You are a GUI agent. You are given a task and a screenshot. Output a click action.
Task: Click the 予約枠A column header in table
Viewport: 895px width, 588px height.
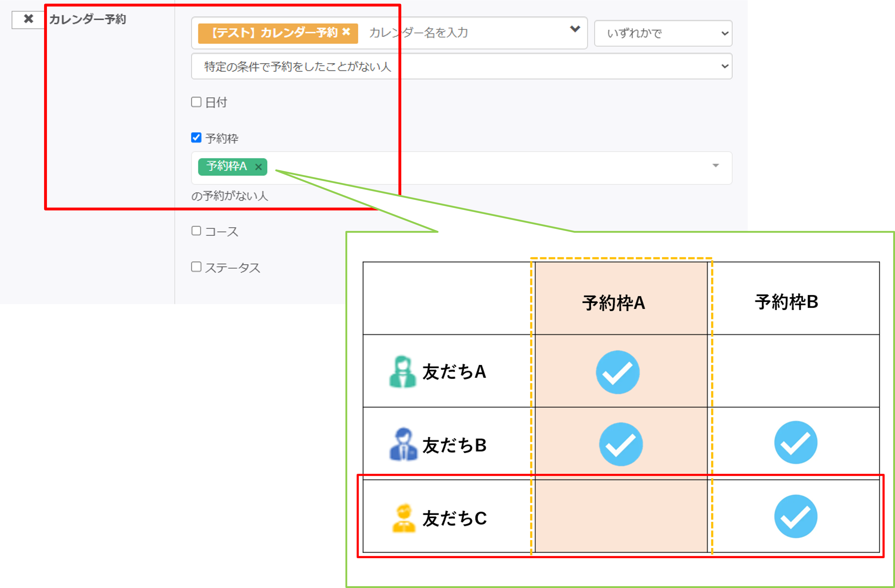(613, 303)
